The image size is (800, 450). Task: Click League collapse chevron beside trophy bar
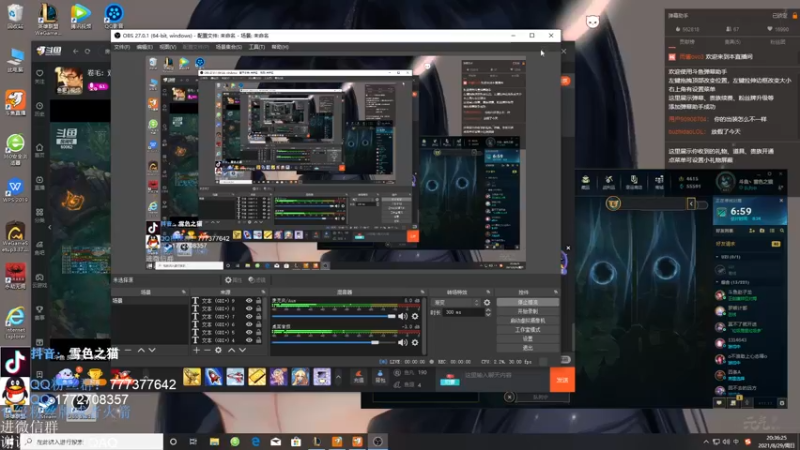(x=691, y=204)
